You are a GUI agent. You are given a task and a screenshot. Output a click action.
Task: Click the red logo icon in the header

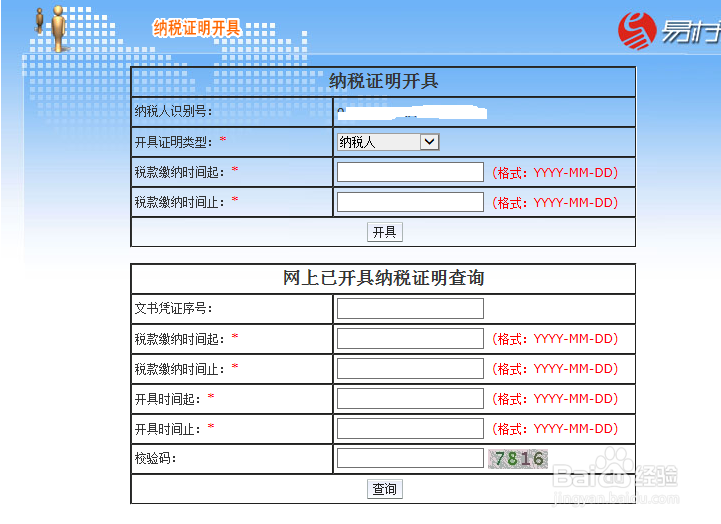tap(637, 31)
